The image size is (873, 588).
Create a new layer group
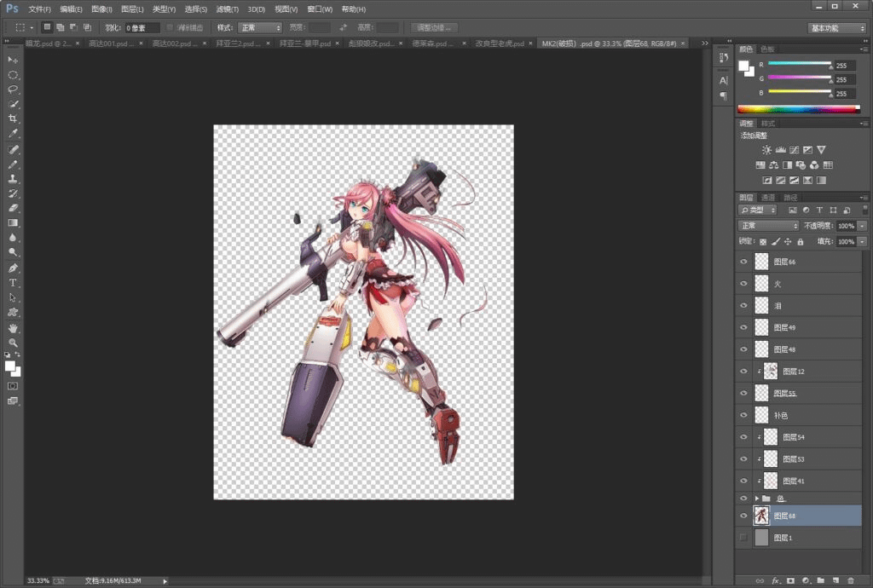tap(821, 581)
